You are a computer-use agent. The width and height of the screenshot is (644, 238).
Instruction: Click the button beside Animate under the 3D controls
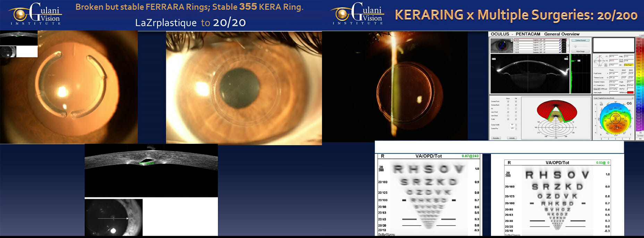click(x=496, y=138)
